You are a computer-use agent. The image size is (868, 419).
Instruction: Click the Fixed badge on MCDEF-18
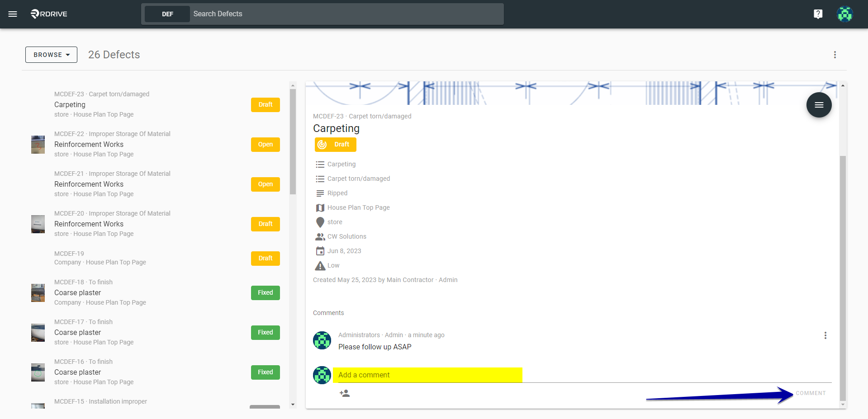point(266,293)
